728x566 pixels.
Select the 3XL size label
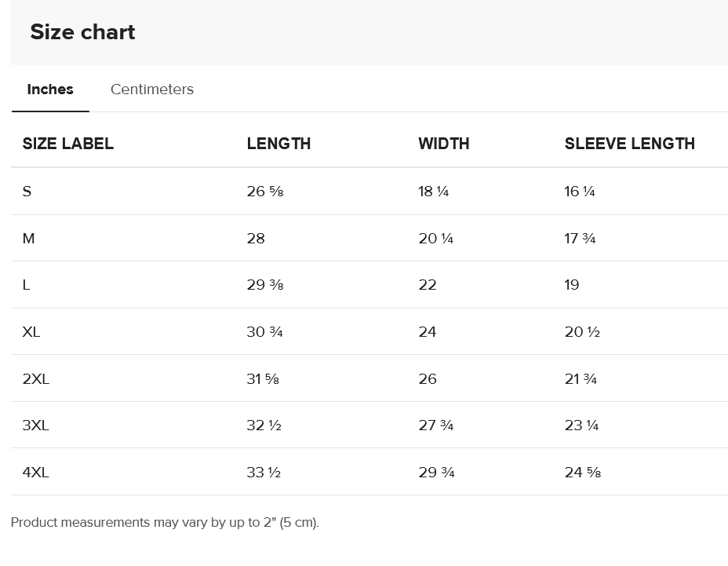click(36, 425)
